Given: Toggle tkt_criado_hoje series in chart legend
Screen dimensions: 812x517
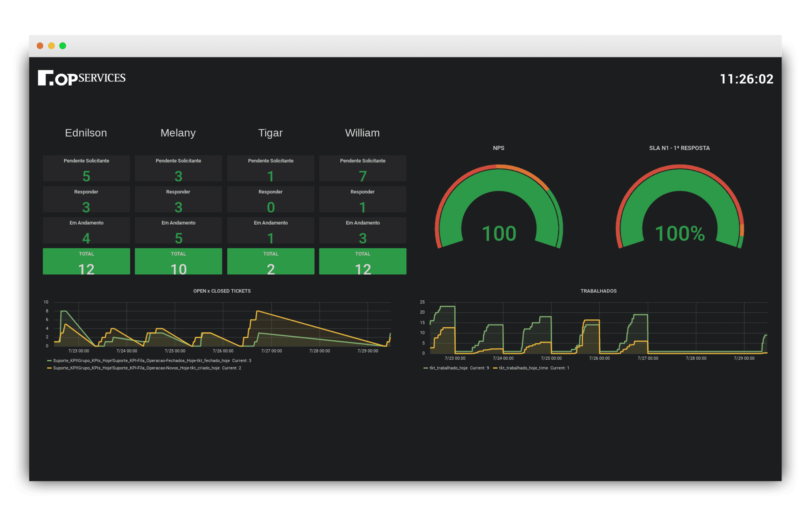Looking at the screenshot, I should [136, 368].
